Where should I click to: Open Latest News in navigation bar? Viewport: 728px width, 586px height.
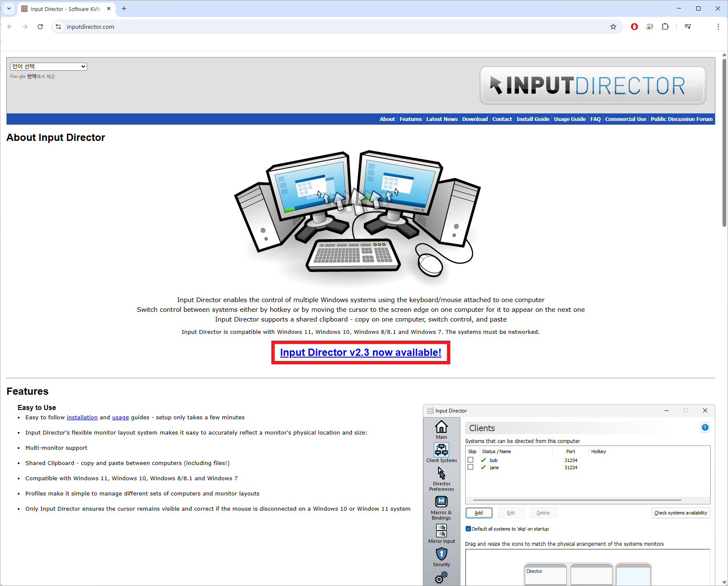[442, 119]
